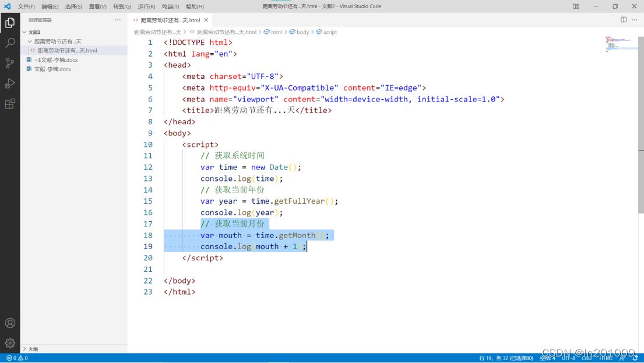This screenshot has width=644, height=363.
Task: Open the Extensions view
Action: click(10, 104)
